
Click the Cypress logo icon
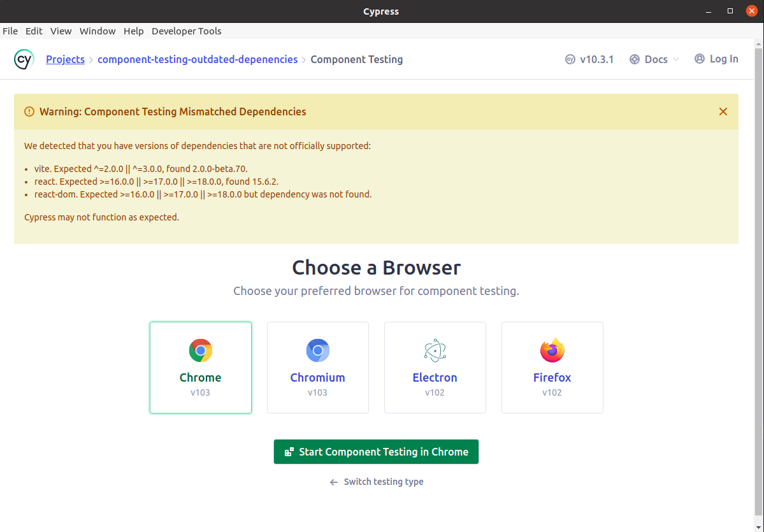click(24, 59)
